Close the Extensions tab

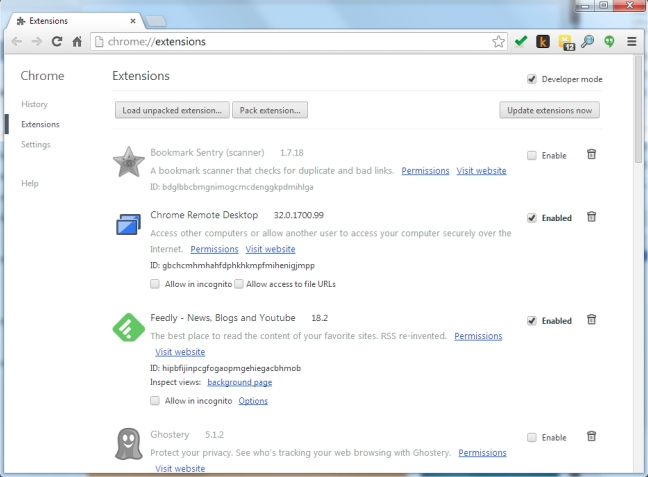pyautogui.click(x=133, y=21)
